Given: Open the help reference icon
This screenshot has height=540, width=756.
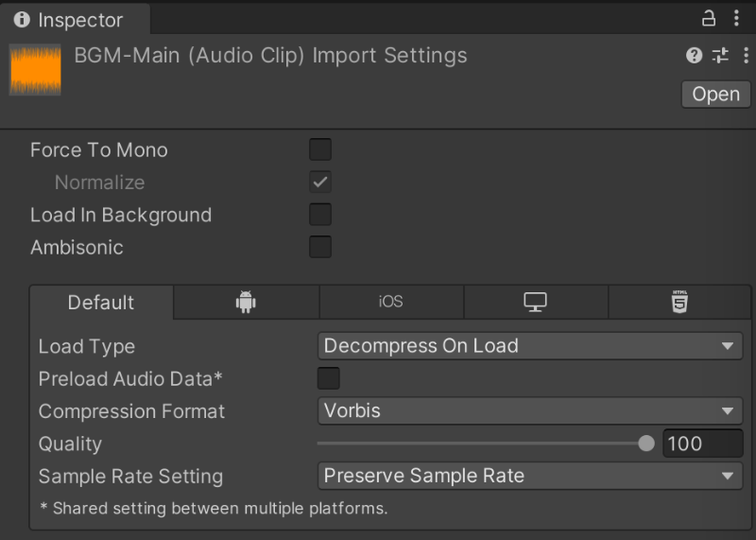Looking at the screenshot, I should tap(694, 56).
